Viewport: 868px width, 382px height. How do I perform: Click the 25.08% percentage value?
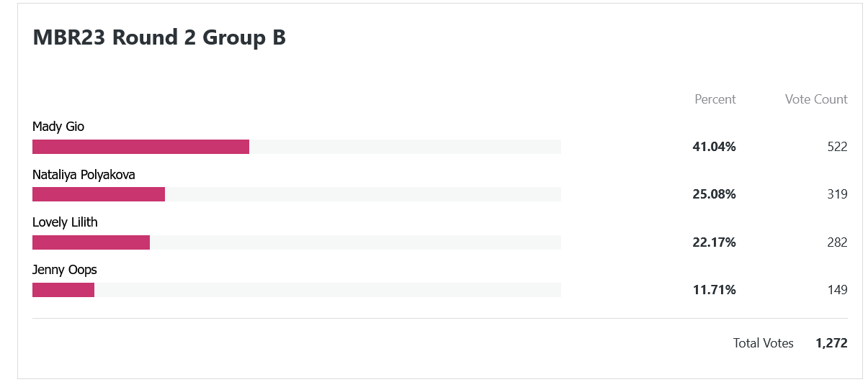click(x=715, y=194)
